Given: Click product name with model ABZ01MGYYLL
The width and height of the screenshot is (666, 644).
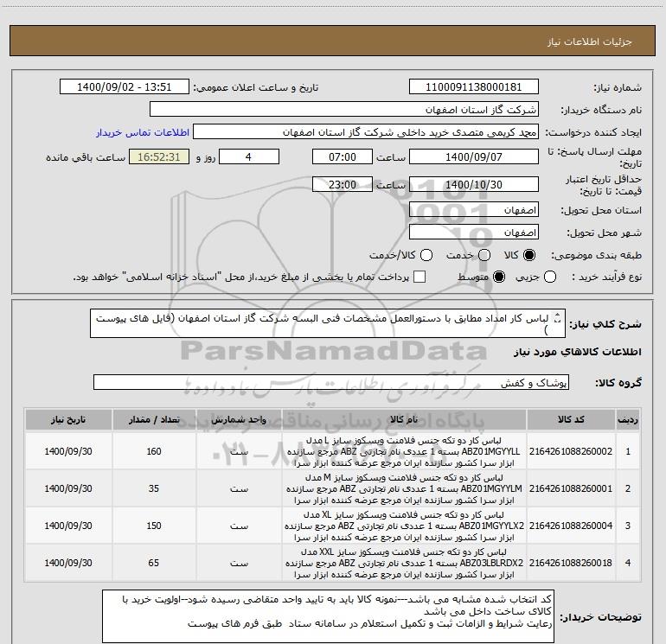Looking at the screenshot, I should click(x=404, y=451).
